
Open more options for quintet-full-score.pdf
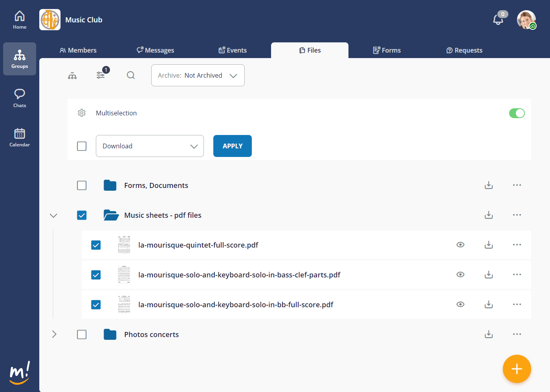pos(517,245)
